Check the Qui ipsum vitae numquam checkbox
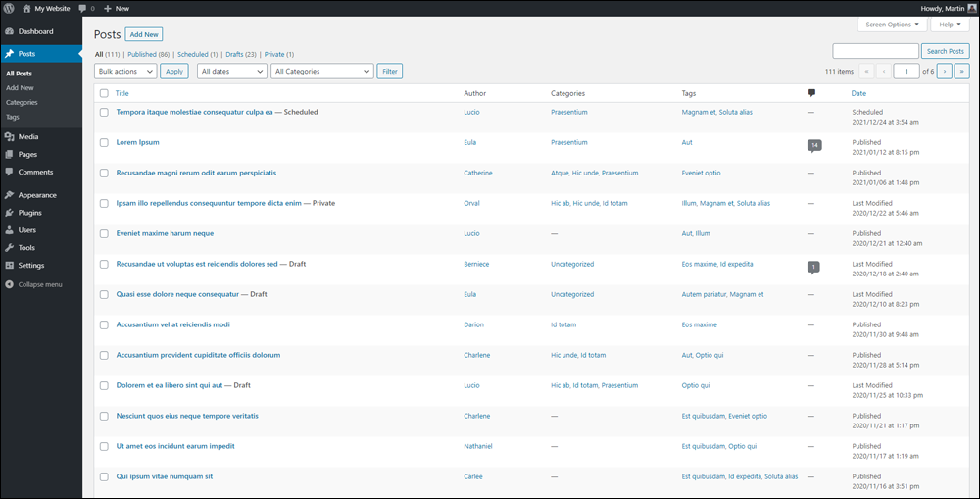This screenshot has height=499, width=980. tap(104, 476)
